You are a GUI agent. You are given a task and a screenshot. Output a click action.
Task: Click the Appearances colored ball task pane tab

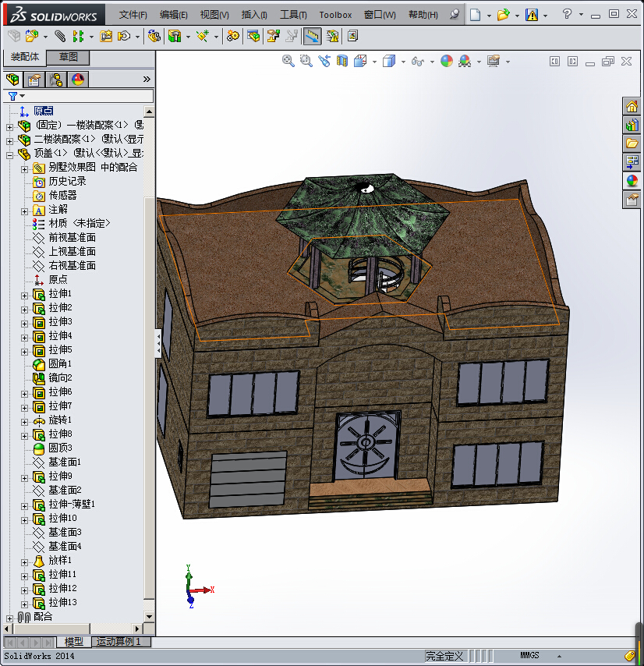pos(632,181)
